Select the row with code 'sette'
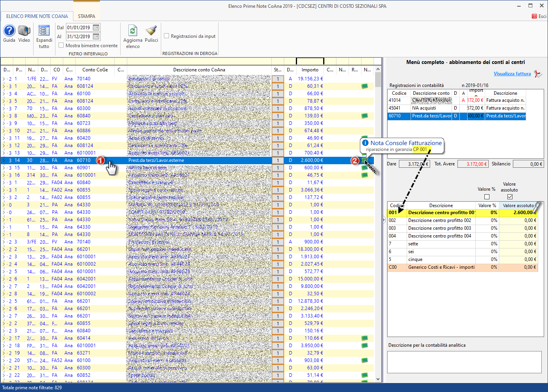 coord(463,244)
